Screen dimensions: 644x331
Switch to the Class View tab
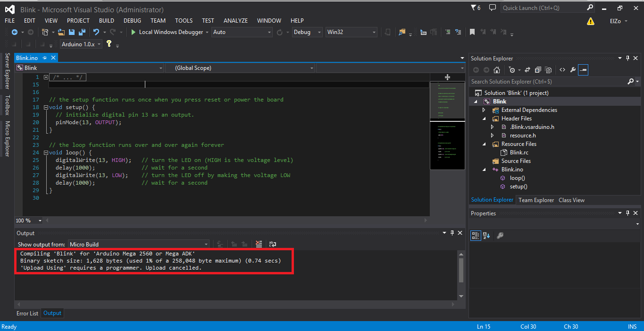(x=571, y=200)
